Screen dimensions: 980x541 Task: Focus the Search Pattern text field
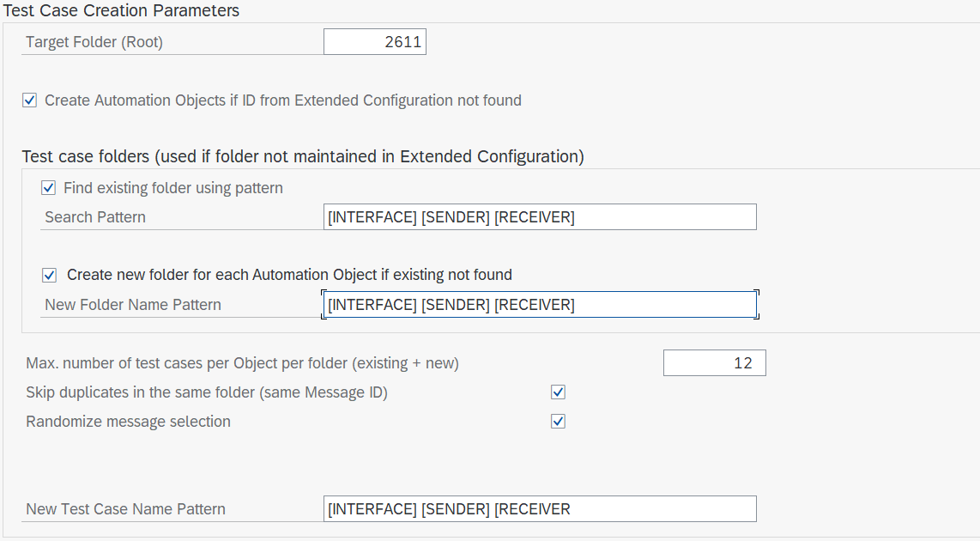pyautogui.click(x=541, y=217)
